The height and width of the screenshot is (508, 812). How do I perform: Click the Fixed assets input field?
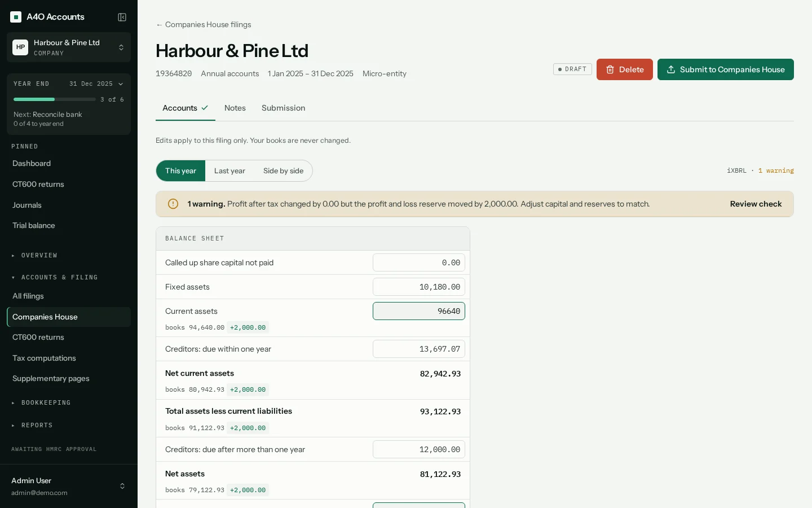pos(419,287)
